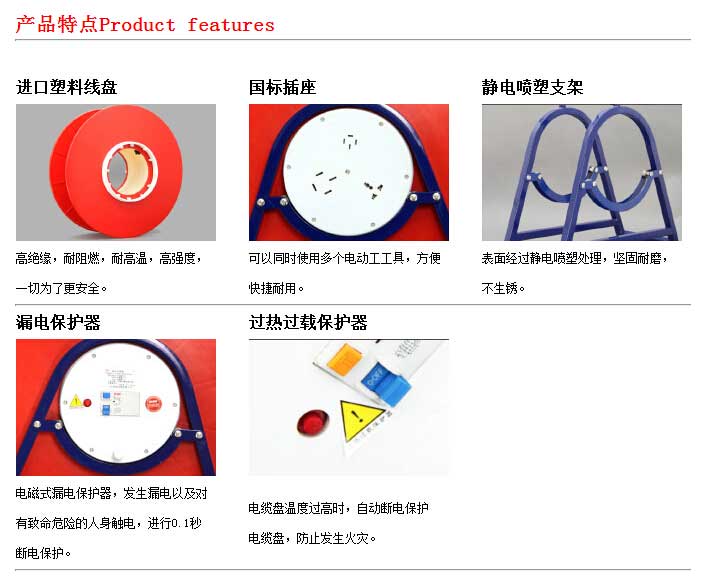The height and width of the screenshot is (576, 717).
Task: Click the 漏电保护器 heading
Action: [58, 322]
